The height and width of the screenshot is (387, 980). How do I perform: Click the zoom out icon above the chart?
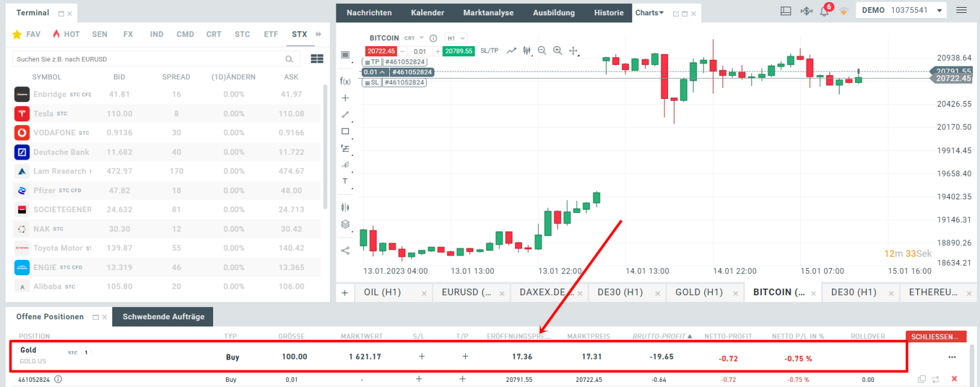coord(542,50)
